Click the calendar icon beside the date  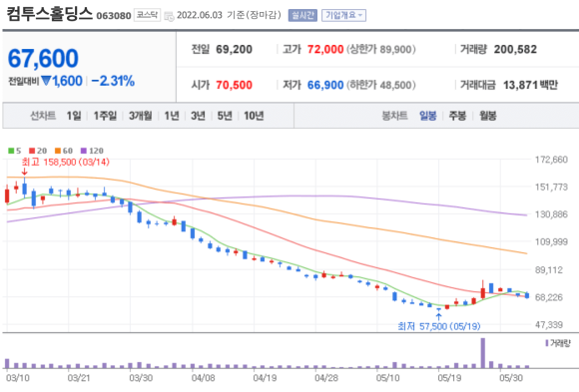[169, 16]
